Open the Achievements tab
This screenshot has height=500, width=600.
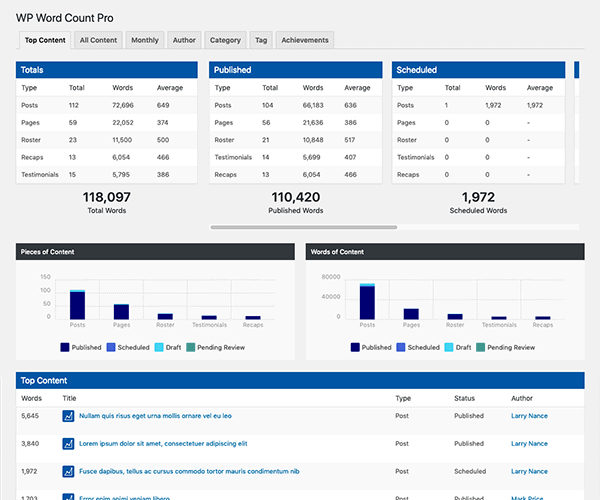pyautogui.click(x=305, y=40)
